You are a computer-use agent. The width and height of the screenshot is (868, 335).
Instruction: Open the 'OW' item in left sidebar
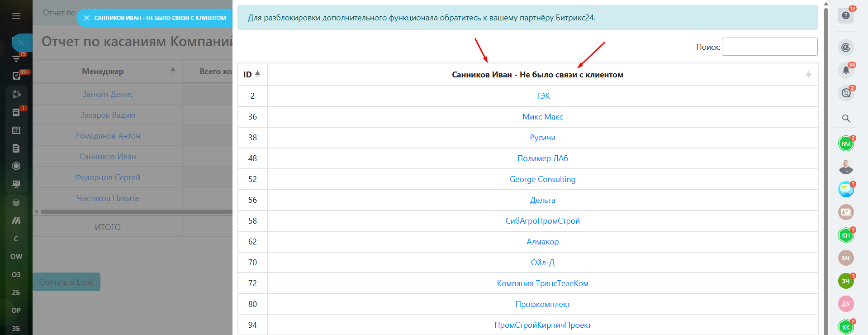tap(16, 256)
